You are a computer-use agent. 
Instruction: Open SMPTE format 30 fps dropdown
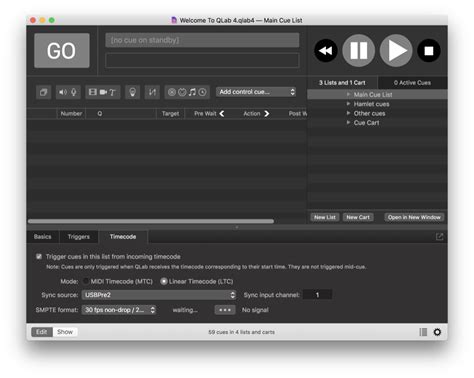(119, 310)
